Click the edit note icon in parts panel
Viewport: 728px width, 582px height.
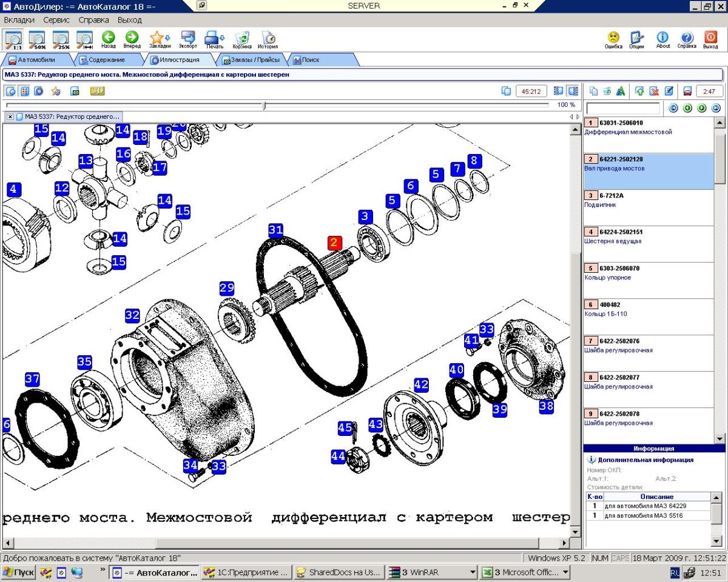pos(669,91)
